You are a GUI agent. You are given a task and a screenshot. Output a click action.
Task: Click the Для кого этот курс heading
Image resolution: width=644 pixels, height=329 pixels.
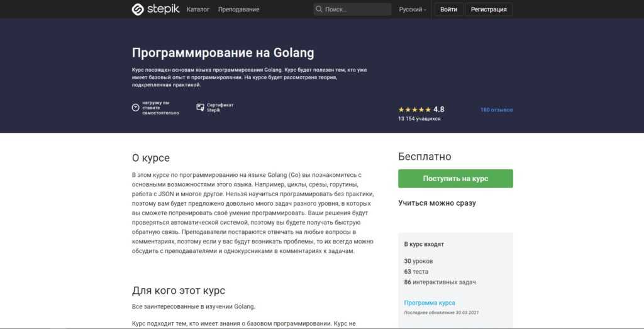(179, 291)
